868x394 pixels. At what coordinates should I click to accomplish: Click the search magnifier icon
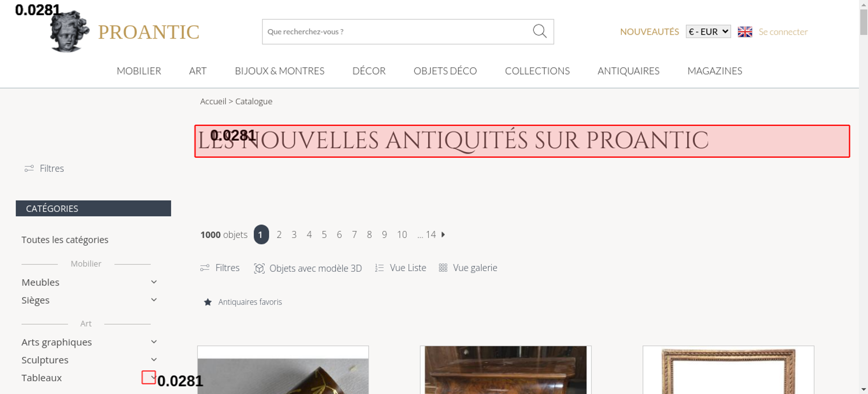point(539,31)
